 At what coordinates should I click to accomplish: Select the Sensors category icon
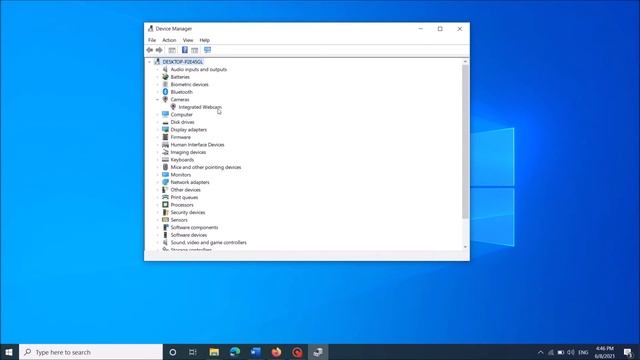coord(165,220)
